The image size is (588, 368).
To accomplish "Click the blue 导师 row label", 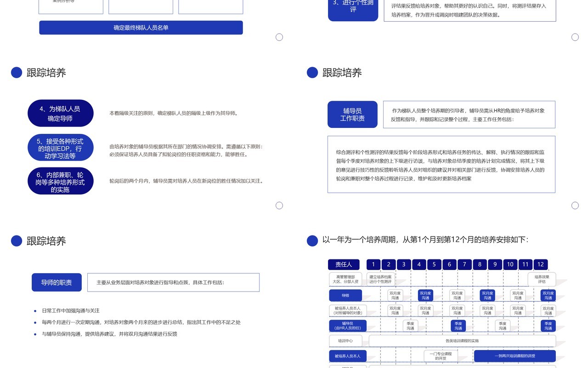I will click(x=345, y=295).
